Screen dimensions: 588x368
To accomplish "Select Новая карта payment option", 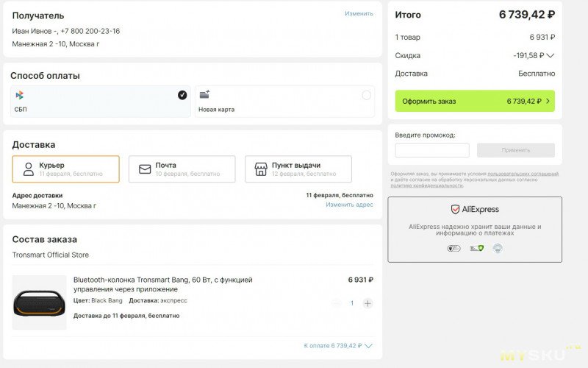I will 284,102.
